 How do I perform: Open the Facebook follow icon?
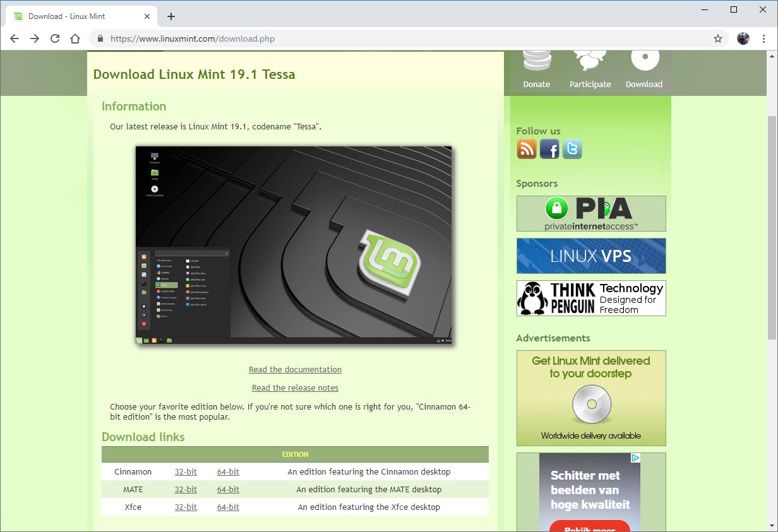tap(549, 149)
